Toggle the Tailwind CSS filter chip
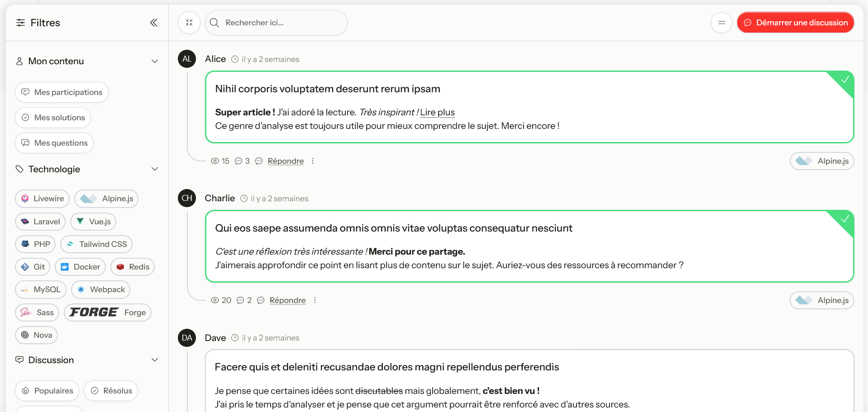Image resolution: width=868 pixels, height=412 pixels. click(x=96, y=244)
